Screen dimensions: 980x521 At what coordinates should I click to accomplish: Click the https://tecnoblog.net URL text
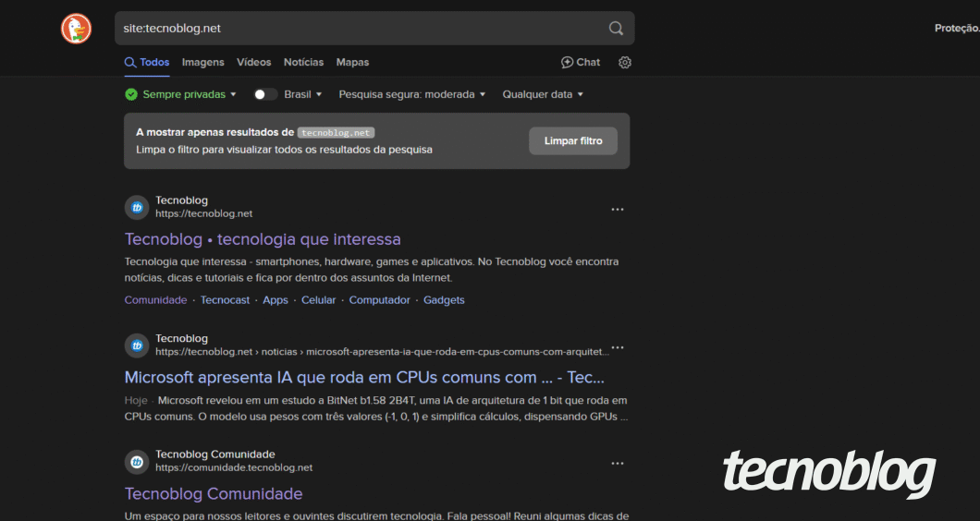pyautogui.click(x=203, y=213)
